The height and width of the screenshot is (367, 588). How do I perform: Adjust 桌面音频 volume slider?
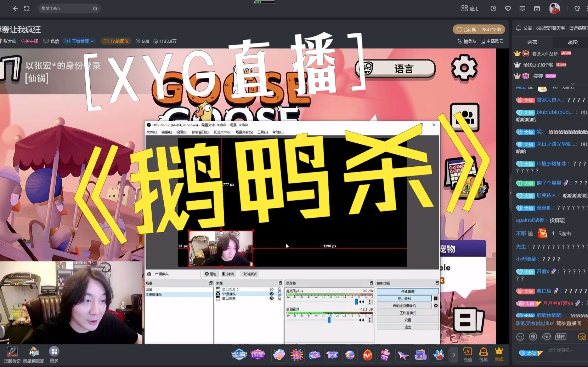coord(329,320)
